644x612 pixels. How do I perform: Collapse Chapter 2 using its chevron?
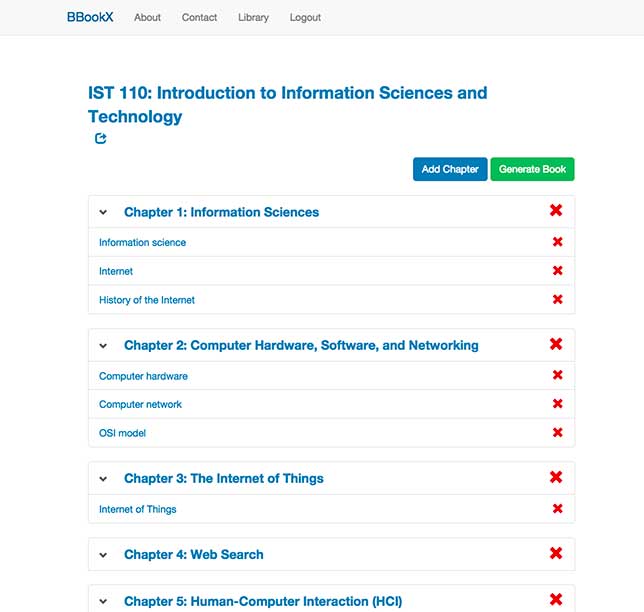click(x=103, y=346)
